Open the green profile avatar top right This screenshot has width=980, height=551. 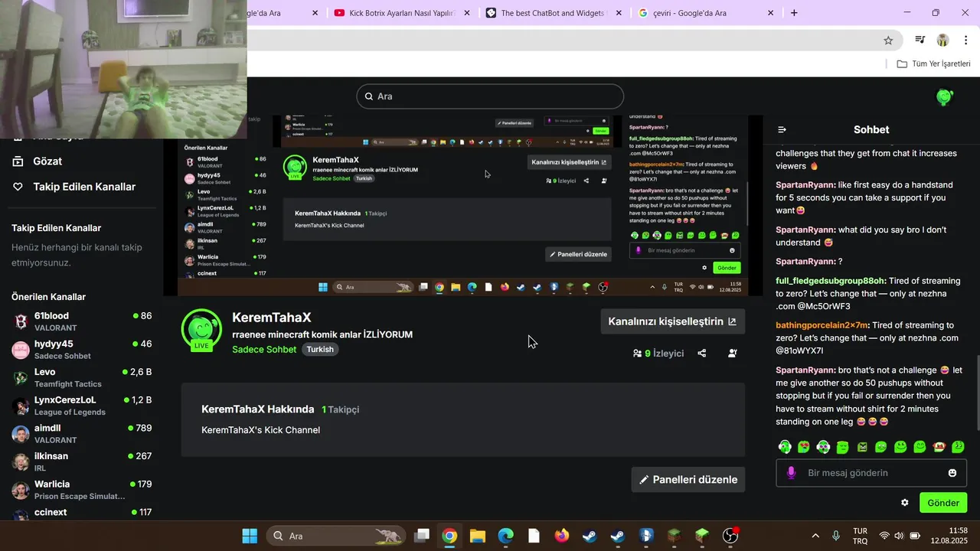[x=945, y=97]
